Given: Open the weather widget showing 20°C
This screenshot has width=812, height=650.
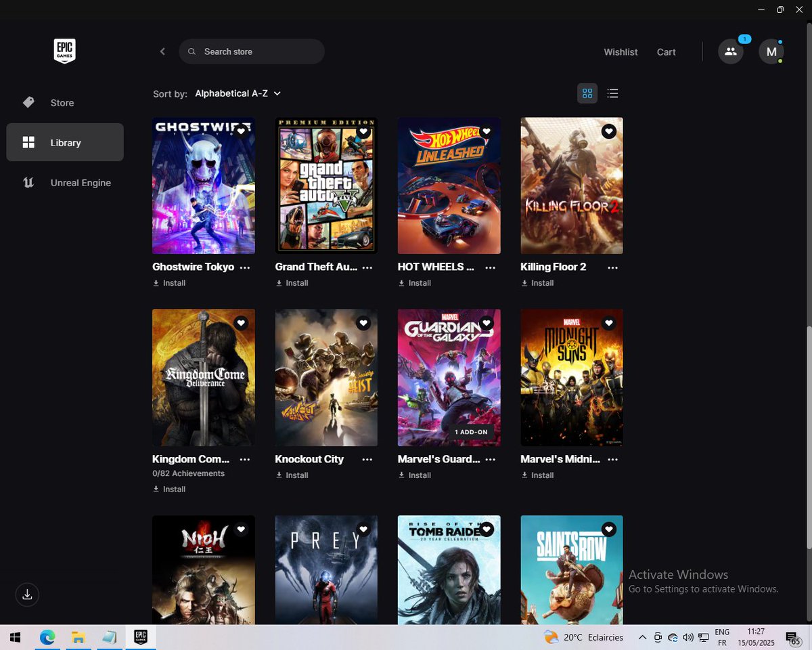Looking at the screenshot, I should point(583,637).
